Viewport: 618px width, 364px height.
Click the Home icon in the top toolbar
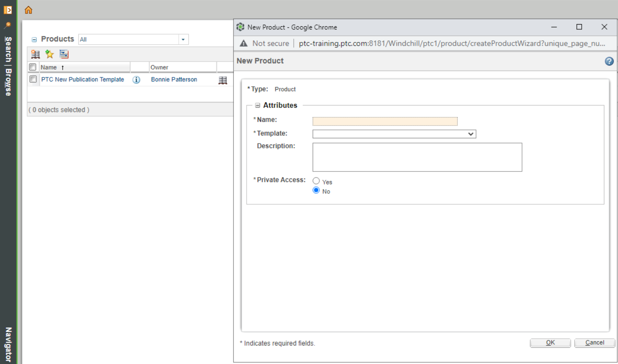28,10
